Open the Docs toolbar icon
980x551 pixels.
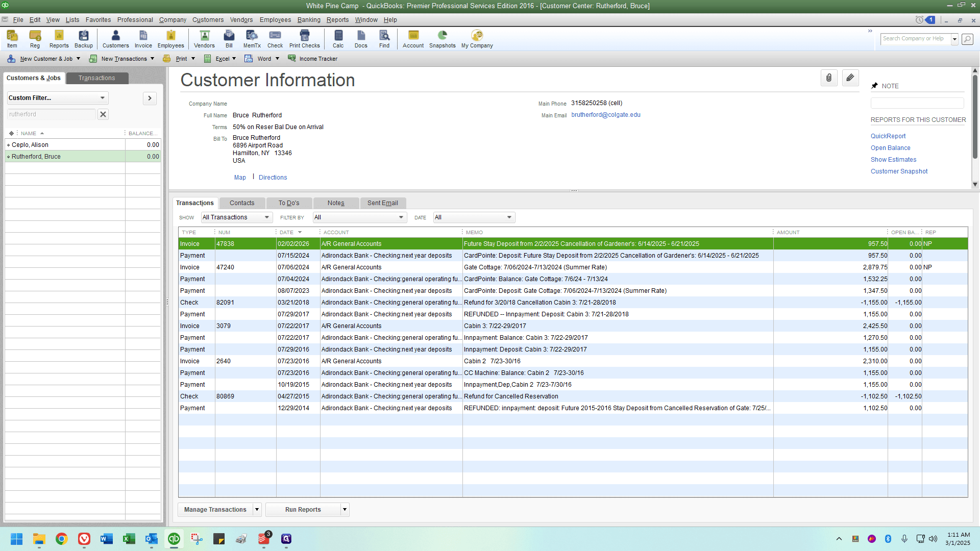click(361, 39)
